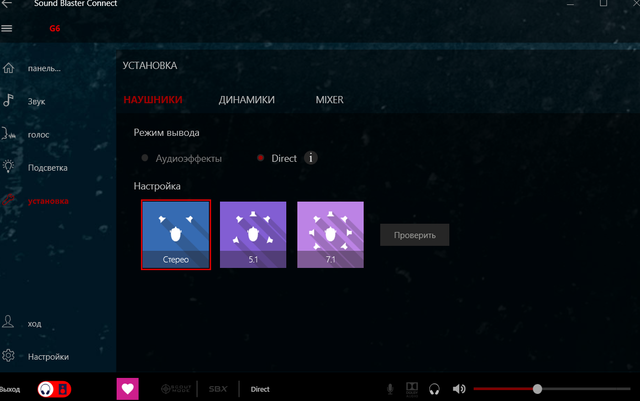Screen dimensions: 640x401
Task: Select the Direct output mode
Action: (277, 158)
